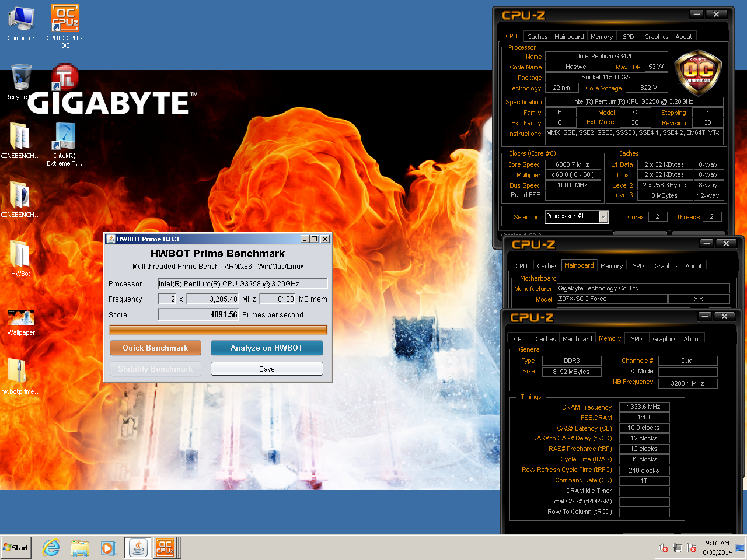Switch to Memory tab in top CPU-Z window
Image resolution: width=747 pixels, height=560 pixels.
[x=602, y=37]
